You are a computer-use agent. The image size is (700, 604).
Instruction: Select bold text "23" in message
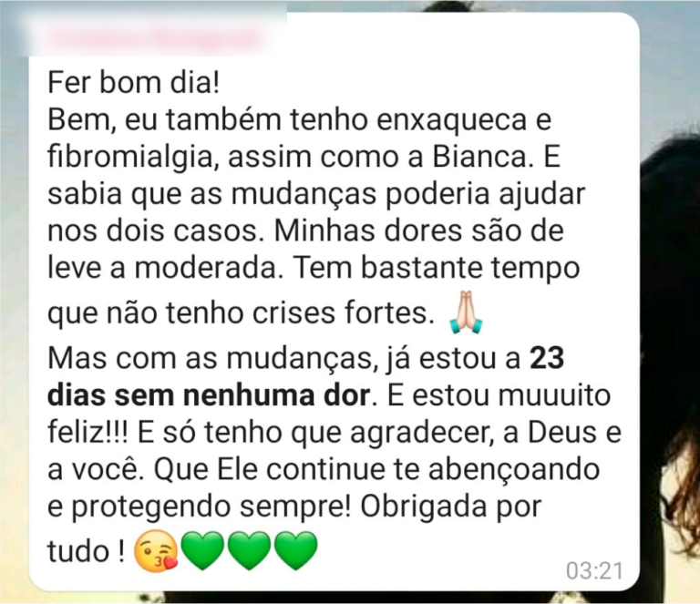click(547, 358)
